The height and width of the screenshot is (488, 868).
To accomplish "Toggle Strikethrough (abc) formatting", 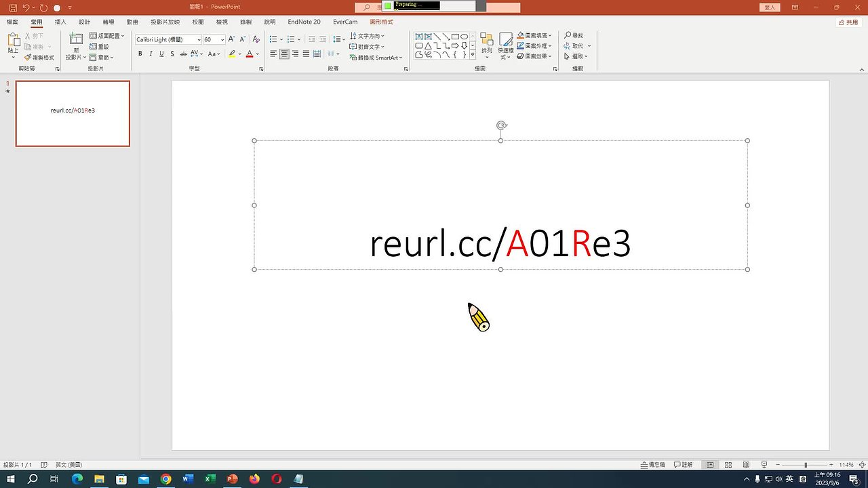I will 183,54.
